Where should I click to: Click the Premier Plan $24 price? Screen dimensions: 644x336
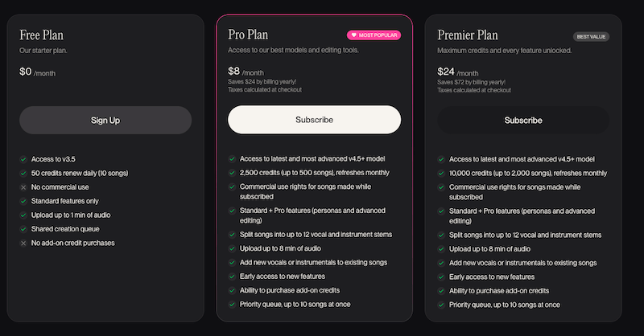pos(446,71)
